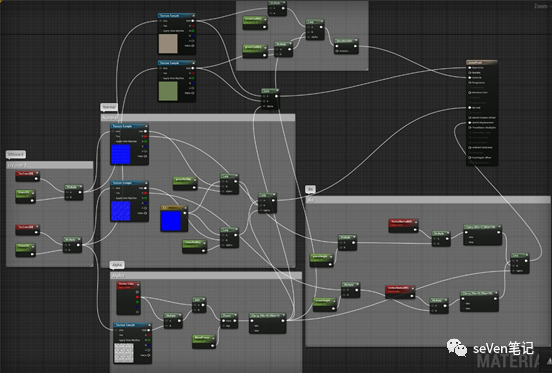Click the Roughness pin on result node
Screen dimensions: 552x373
pyautogui.click(x=470, y=82)
